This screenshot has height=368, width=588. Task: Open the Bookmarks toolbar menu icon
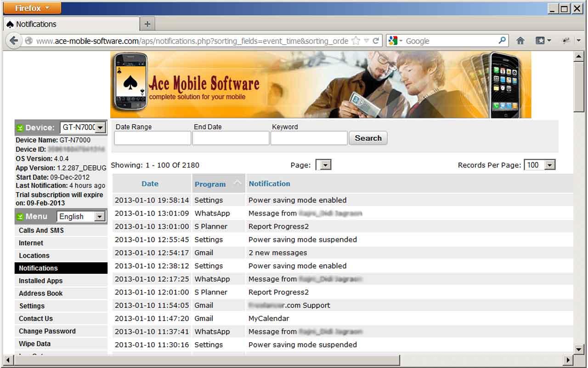pos(543,41)
